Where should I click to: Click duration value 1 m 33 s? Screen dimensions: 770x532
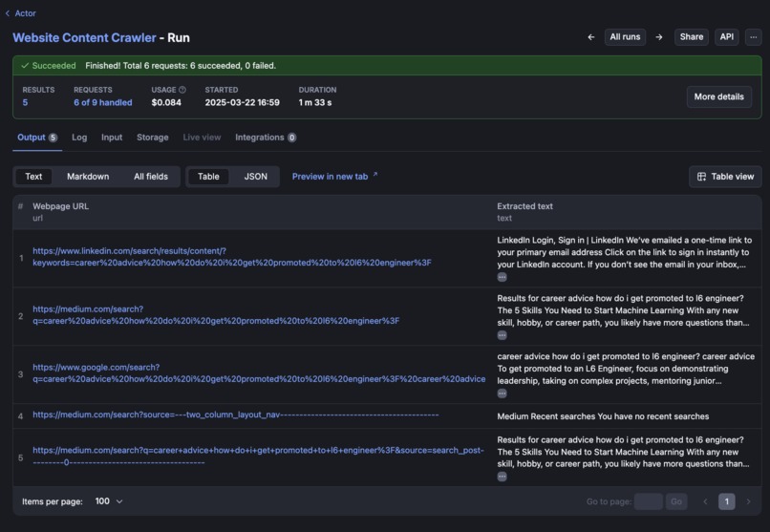315,102
